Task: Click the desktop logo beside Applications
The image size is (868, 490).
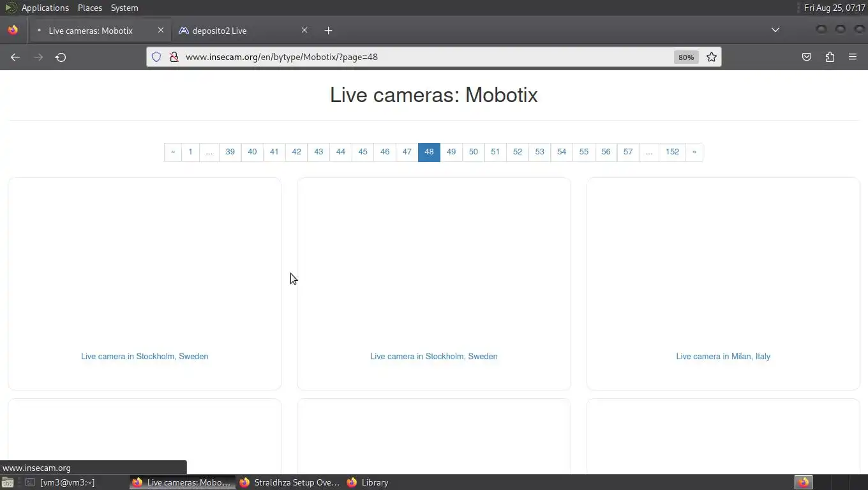Action: coord(10,8)
